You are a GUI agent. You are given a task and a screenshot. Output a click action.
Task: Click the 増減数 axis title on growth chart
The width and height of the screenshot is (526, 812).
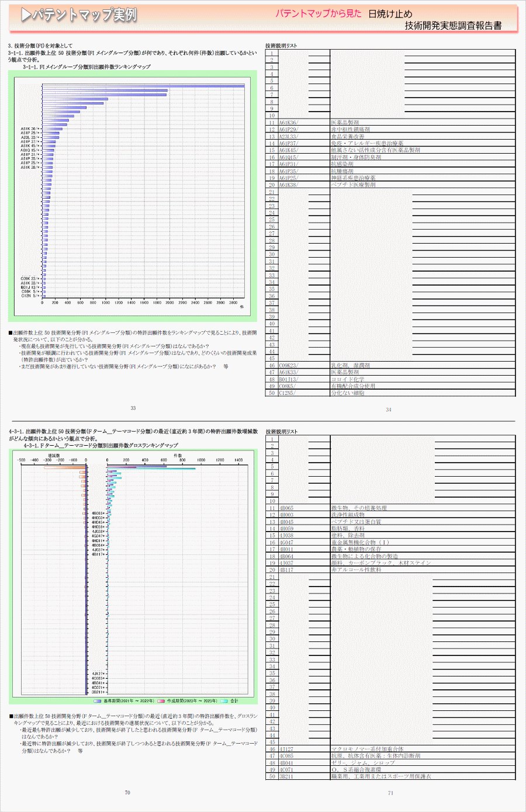[54, 455]
